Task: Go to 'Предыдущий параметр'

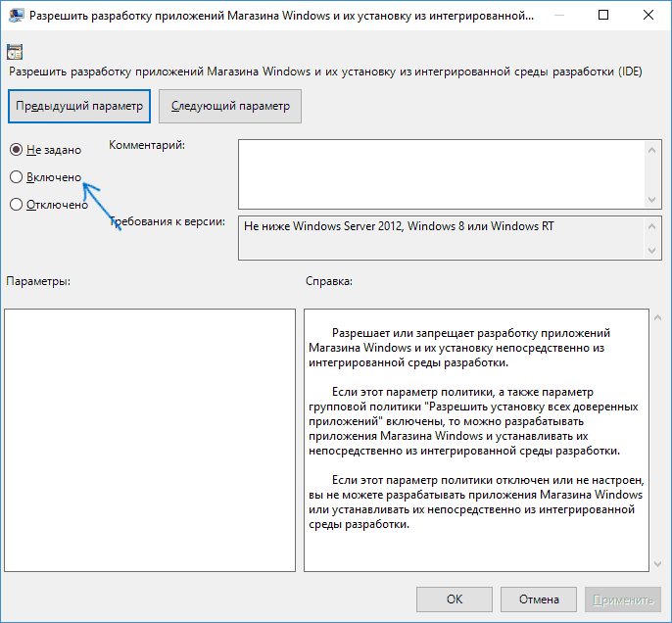Action: point(79,106)
